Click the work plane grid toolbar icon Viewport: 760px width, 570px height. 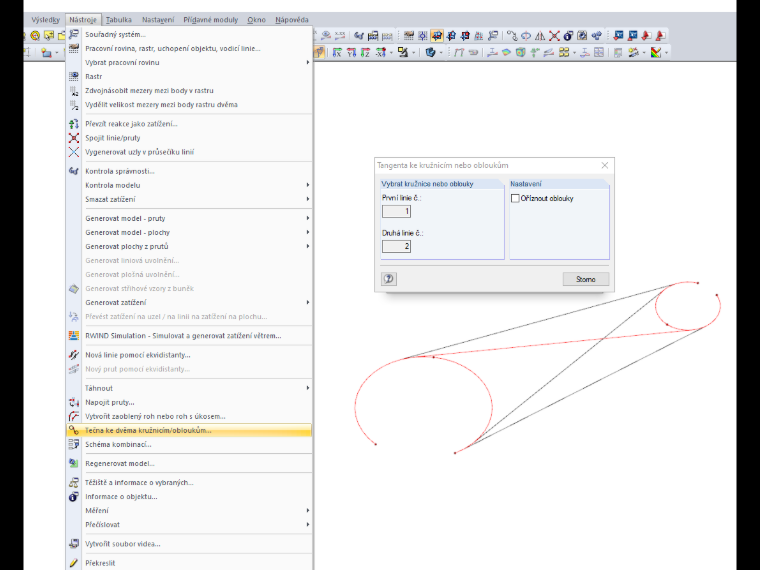409,35
